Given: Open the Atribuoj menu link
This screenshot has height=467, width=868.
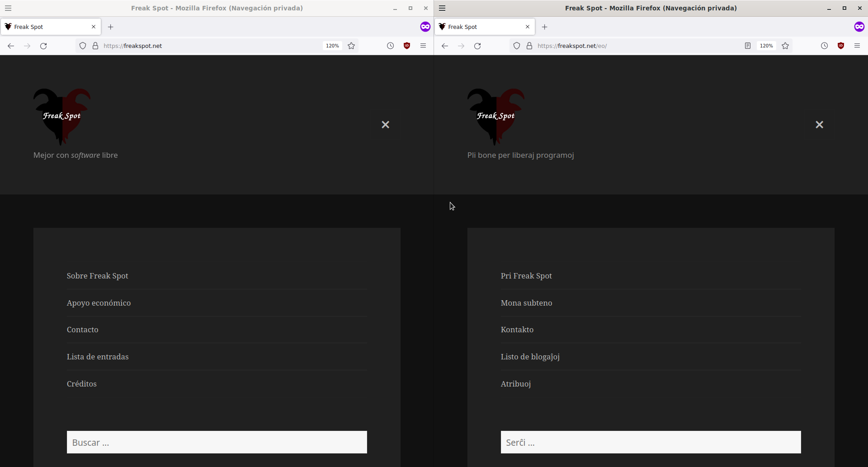Looking at the screenshot, I should coord(516,384).
